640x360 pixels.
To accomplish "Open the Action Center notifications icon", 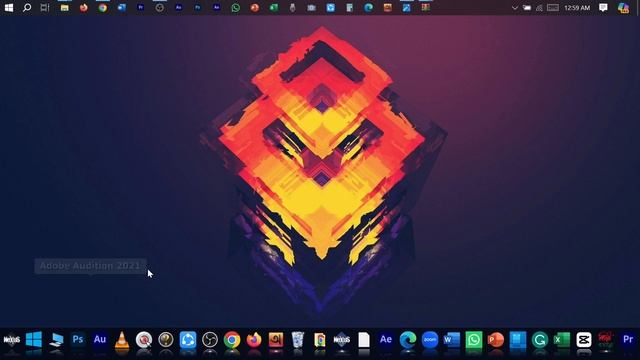I will pos(603,8).
